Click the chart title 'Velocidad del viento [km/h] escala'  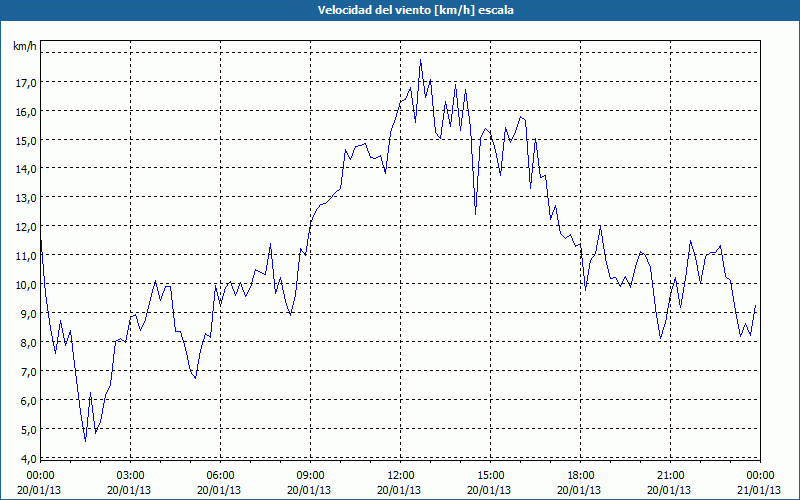415,10
